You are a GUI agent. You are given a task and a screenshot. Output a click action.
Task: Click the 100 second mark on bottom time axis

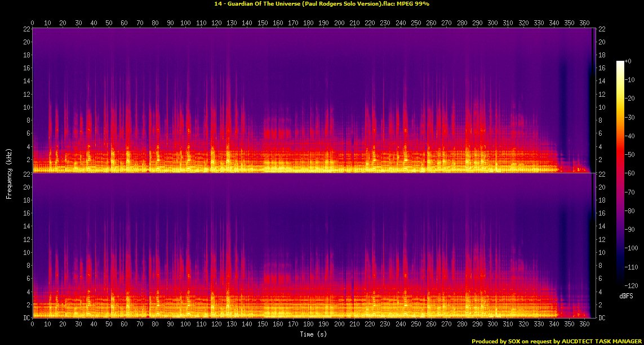click(x=185, y=325)
